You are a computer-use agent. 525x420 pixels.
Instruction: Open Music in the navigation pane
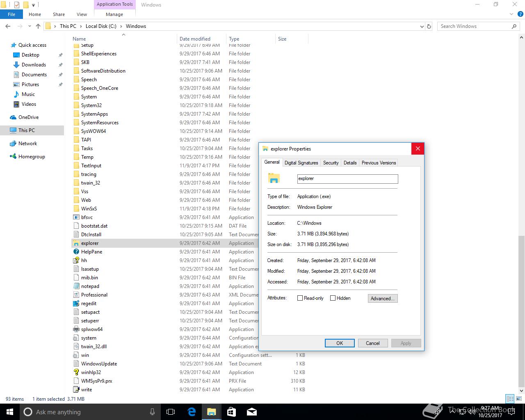coord(28,94)
